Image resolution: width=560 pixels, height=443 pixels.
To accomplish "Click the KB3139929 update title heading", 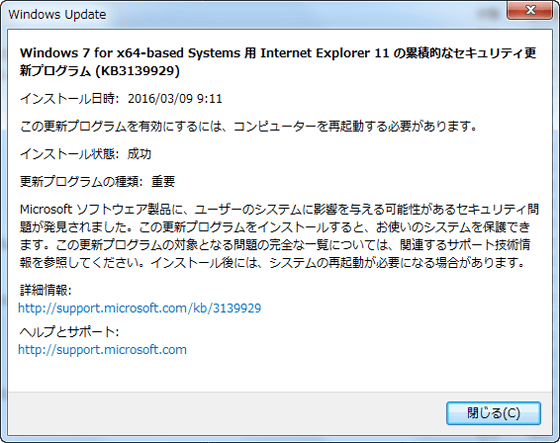I will [x=278, y=61].
